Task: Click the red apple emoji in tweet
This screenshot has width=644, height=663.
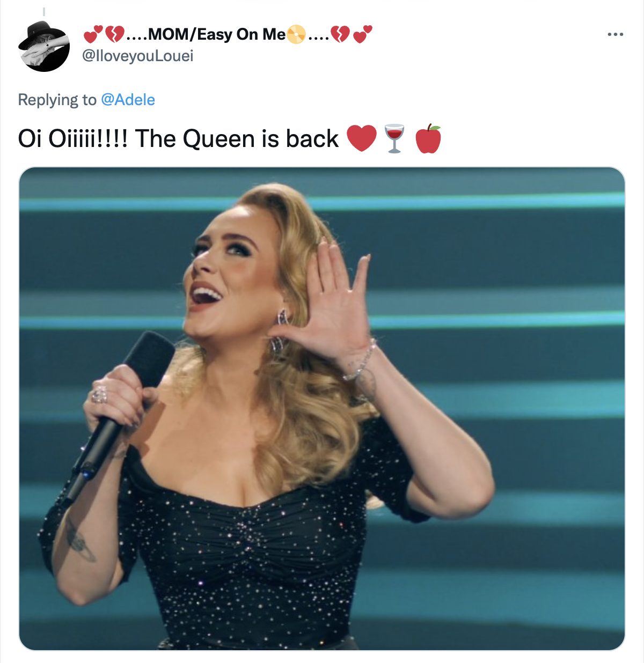Action: point(428,138)
